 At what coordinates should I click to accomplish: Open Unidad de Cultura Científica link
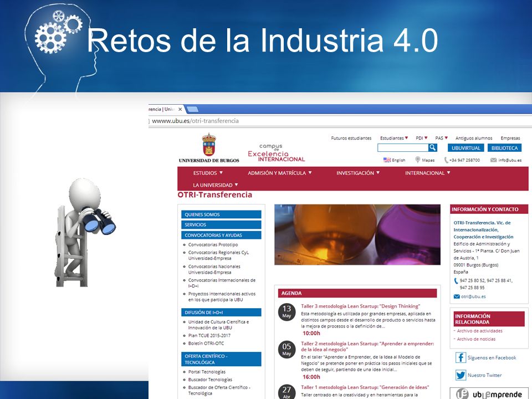[218, 325]
